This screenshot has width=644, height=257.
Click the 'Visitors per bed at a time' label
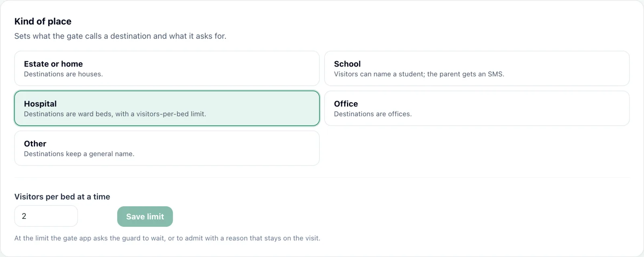62,197
